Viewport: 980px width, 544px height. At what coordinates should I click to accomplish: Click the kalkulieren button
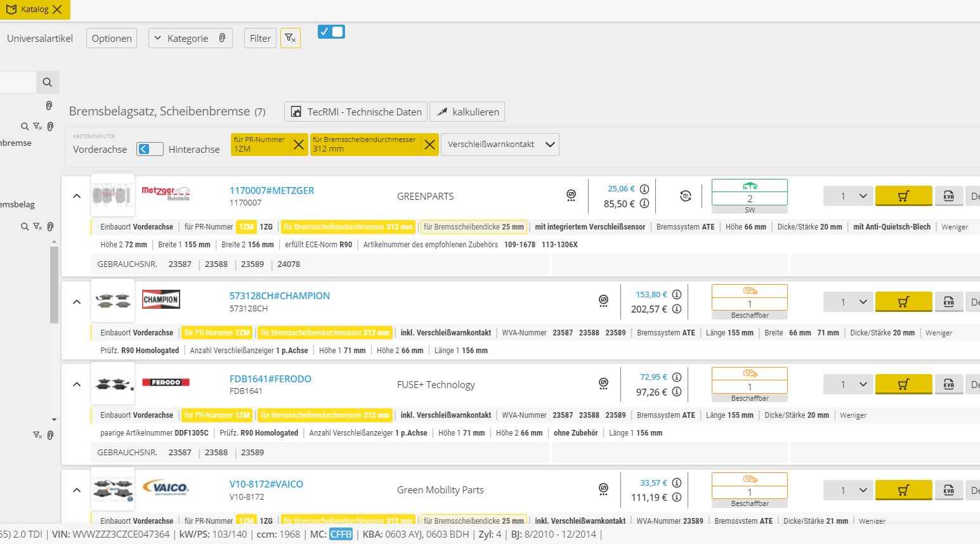pyautogui.click(x=467, y=112)
